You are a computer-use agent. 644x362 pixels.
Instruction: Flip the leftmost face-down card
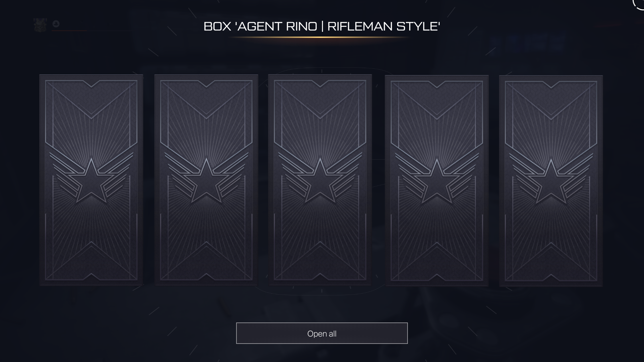91,180
